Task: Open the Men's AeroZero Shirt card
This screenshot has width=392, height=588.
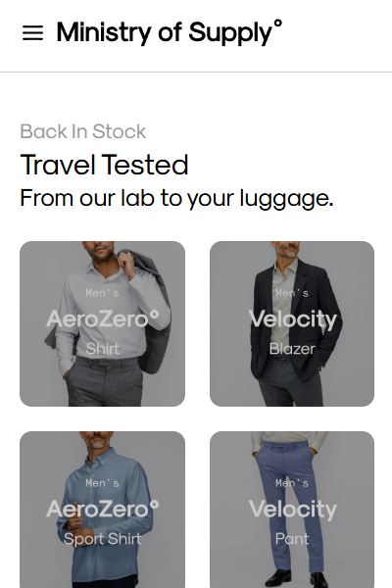Action: 102,323
